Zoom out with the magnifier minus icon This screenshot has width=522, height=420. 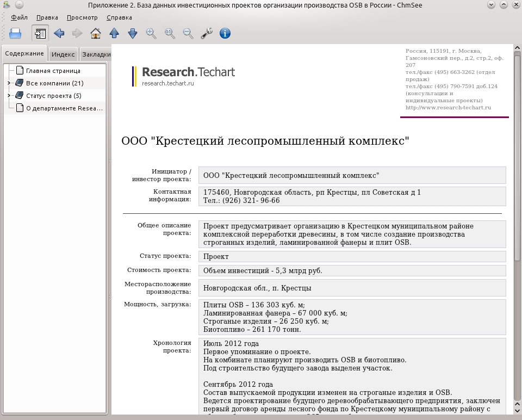(188, 33)
